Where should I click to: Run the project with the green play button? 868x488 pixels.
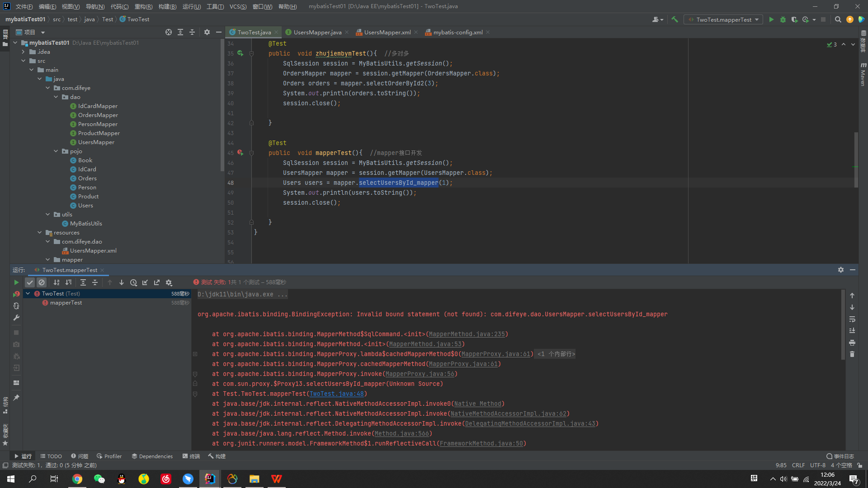tap(771, 19)
